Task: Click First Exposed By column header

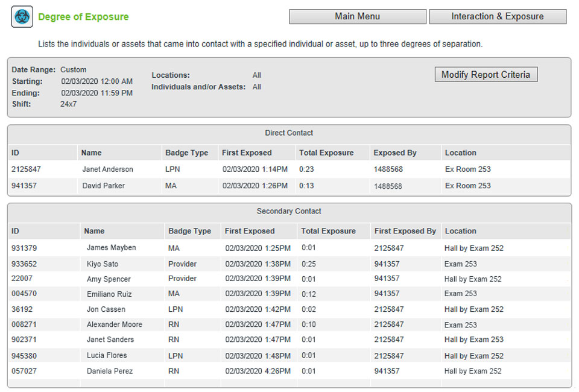Action: pos(405,231)
